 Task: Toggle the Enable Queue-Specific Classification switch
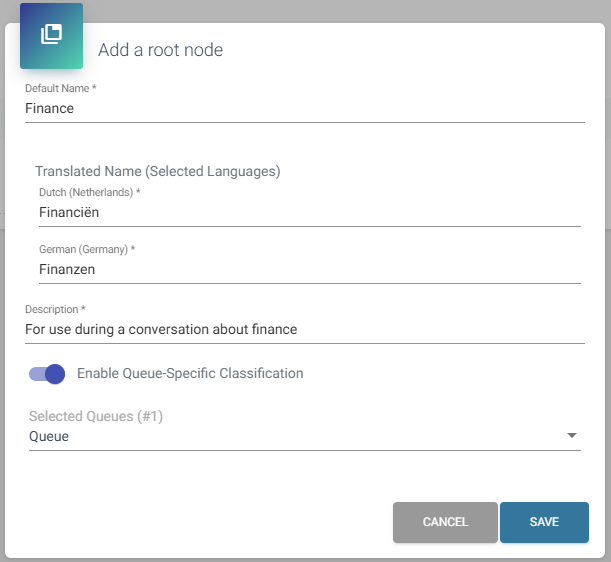(47, 374)
